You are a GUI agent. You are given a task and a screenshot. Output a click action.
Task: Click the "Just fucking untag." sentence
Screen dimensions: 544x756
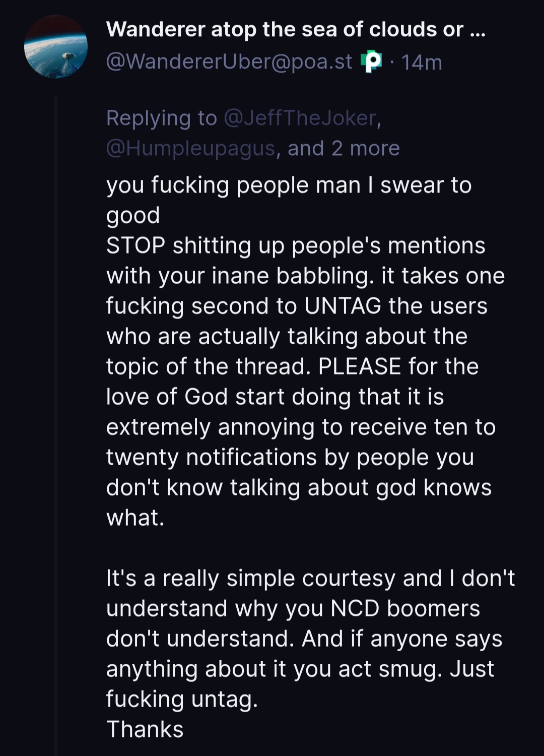click(181, 699)
